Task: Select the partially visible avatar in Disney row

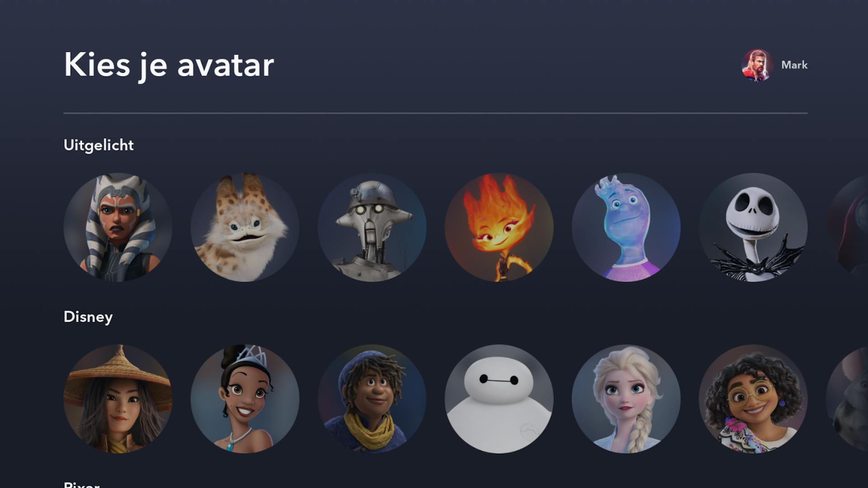Action: point(848,399)
